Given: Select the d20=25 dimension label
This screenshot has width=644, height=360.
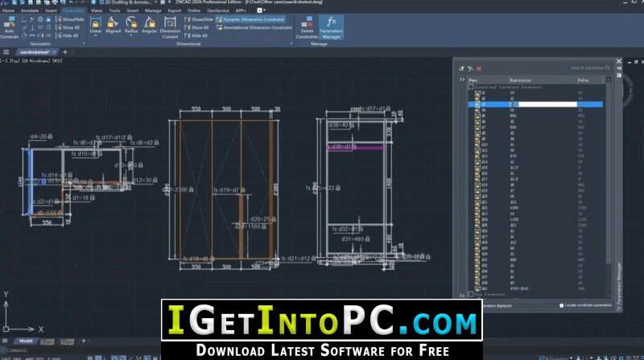Looking at the screenshot, I should point(263,219).
